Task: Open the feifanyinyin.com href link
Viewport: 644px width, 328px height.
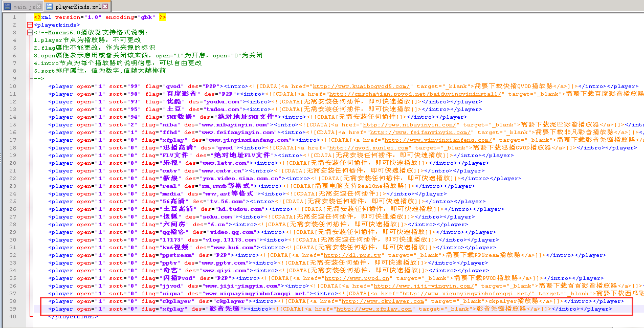Action: click(420, 133)
